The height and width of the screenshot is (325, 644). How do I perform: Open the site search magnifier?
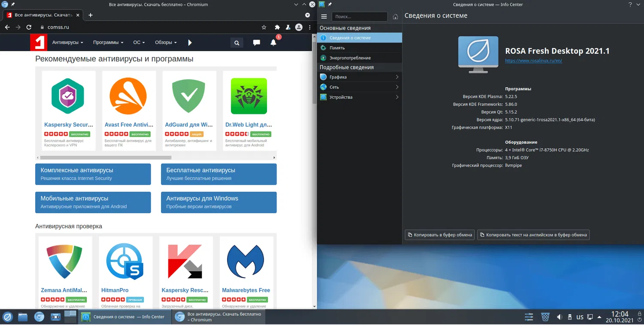coord(237,43)
